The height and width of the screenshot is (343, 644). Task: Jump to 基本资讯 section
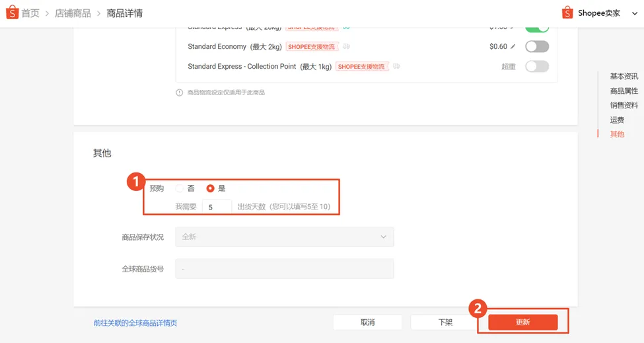tap(624, 76)
